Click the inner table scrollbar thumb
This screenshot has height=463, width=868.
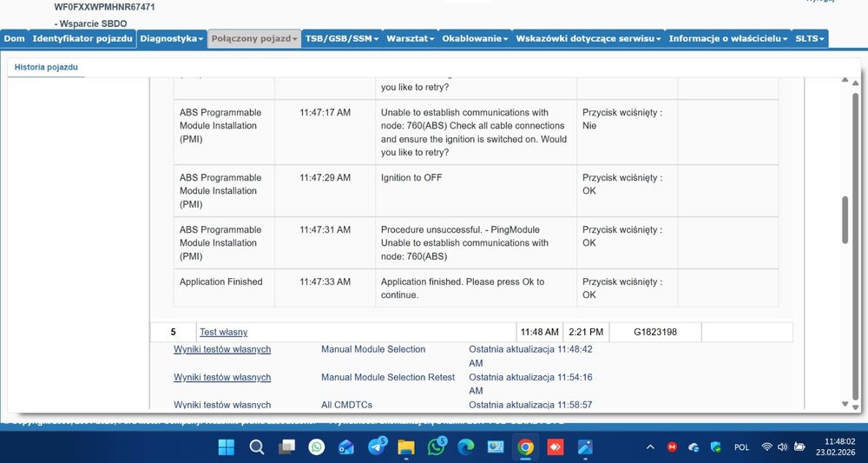pos(845,220)
